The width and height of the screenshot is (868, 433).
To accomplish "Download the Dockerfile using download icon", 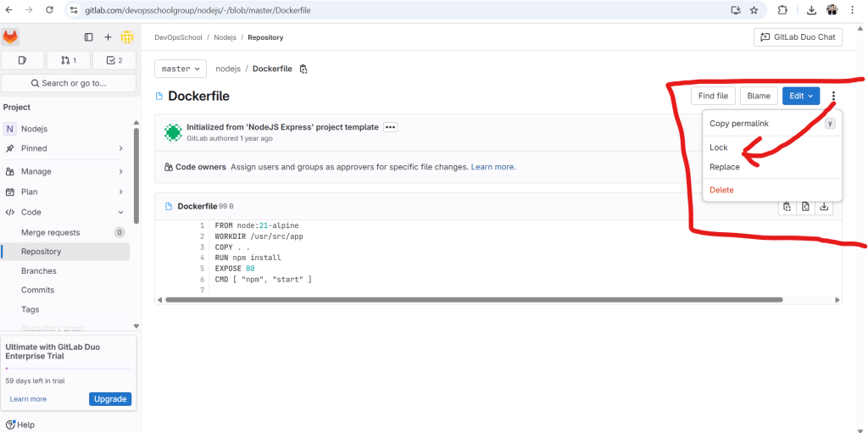I will coord(824,207).
